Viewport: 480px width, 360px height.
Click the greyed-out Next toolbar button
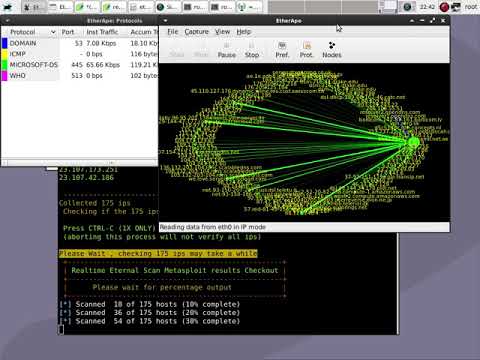201,50
